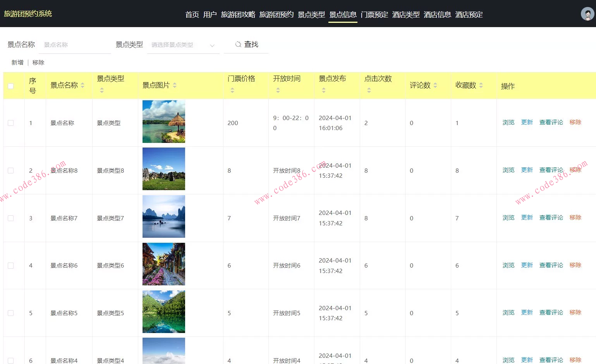The height and width of the screenshot is (364, 596).
Task: Sort by 收藏数 column arrows
Action: tap(481, 85)
